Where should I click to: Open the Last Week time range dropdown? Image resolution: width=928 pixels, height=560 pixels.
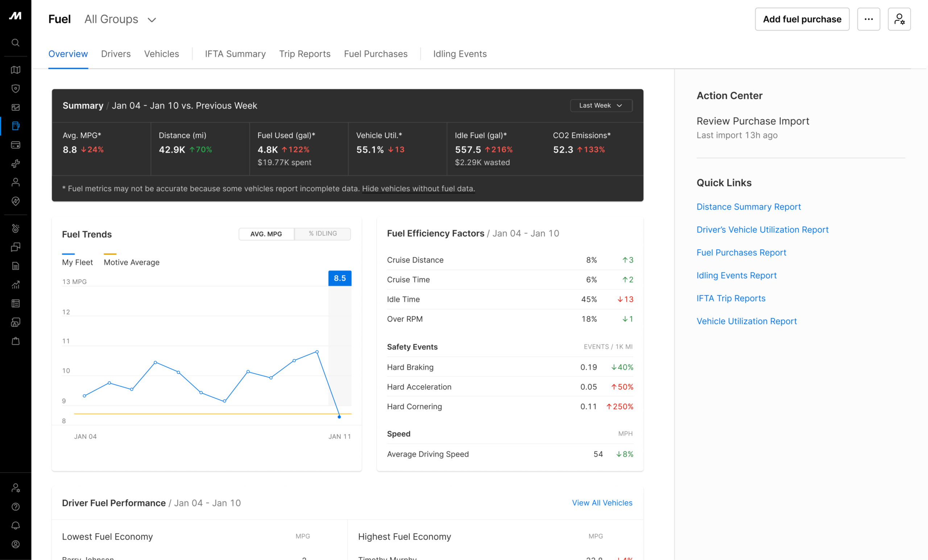[601, 105]
